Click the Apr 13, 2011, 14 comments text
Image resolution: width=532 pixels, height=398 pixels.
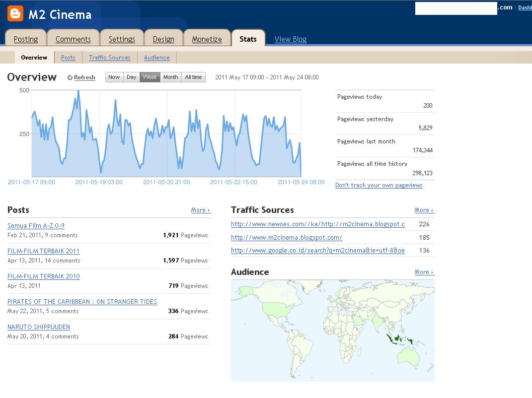tap(44, 261)
